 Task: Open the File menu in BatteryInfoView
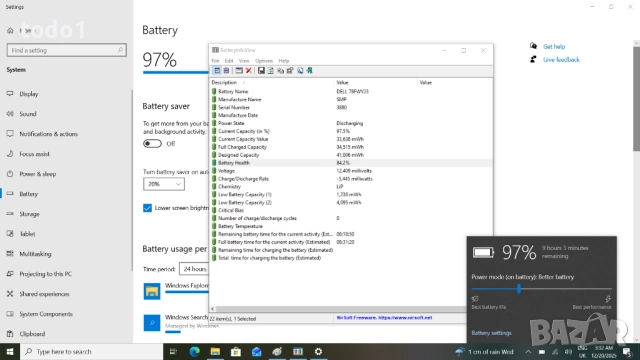coord(215,61)
